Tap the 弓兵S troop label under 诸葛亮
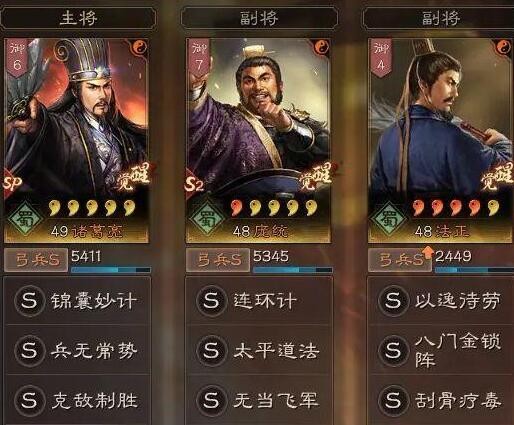The image size is (514, 425). (x=36, y=260)
